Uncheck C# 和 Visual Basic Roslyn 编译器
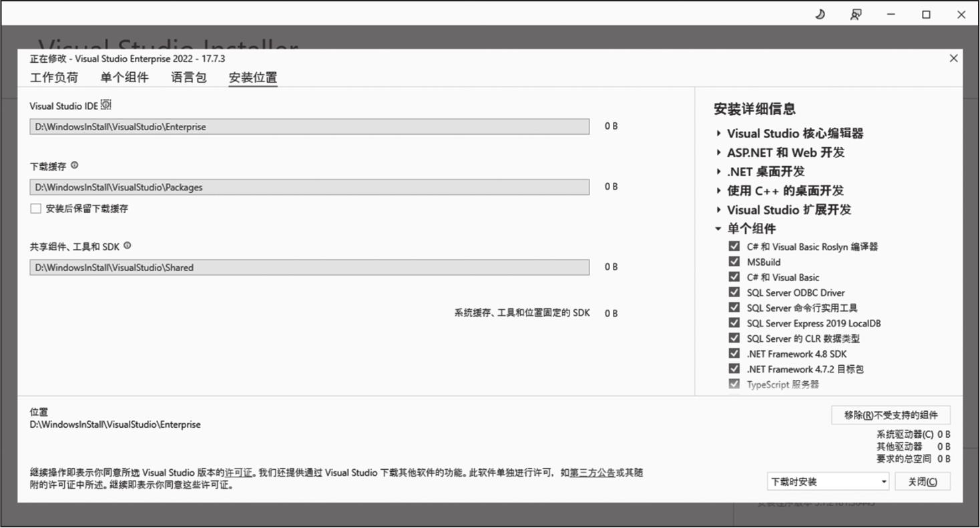This screenshot has height=528, width=980. (734, 246)
